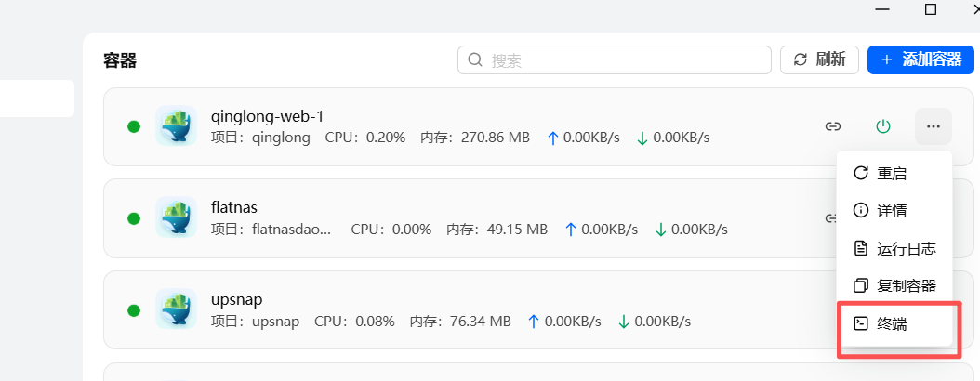Click the magnifier icon in search box
This screenshot has height=381, width=980.
point(475,60)
